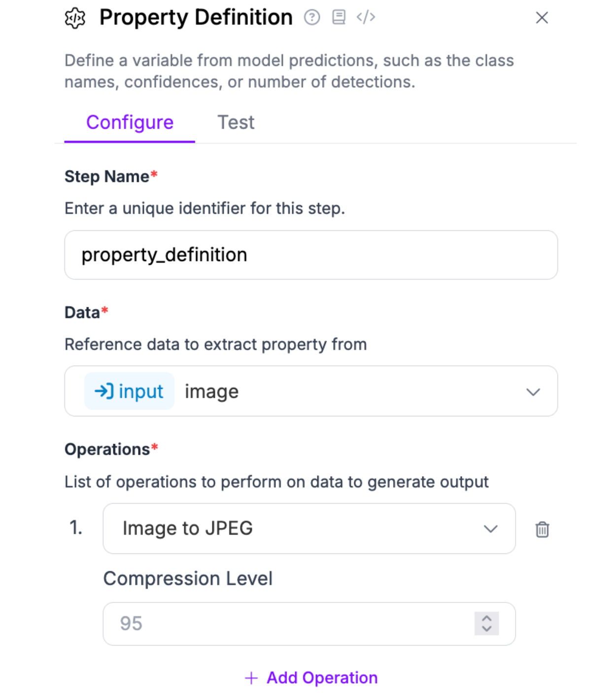Image resolution: width=616 pixels, height=693 pixels.
Task: Close the Property Definition panel
Action: tap(542, 18)
